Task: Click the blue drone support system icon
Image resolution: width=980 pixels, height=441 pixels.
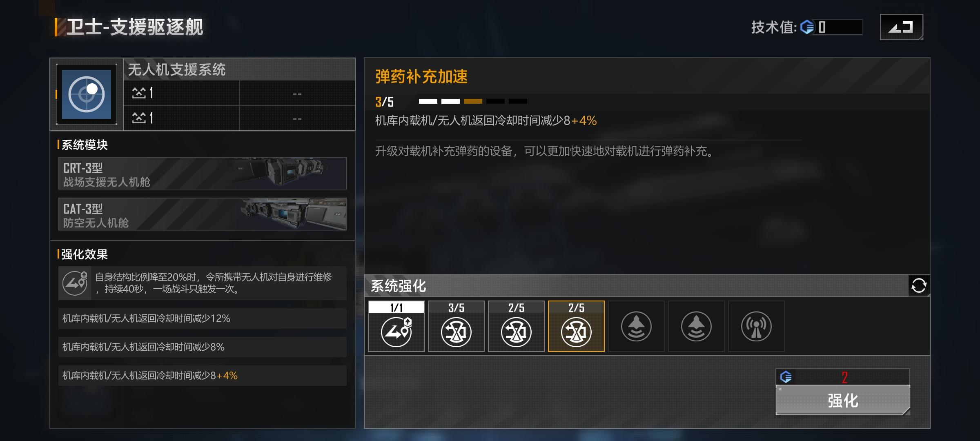Action: tap(87, 94)
